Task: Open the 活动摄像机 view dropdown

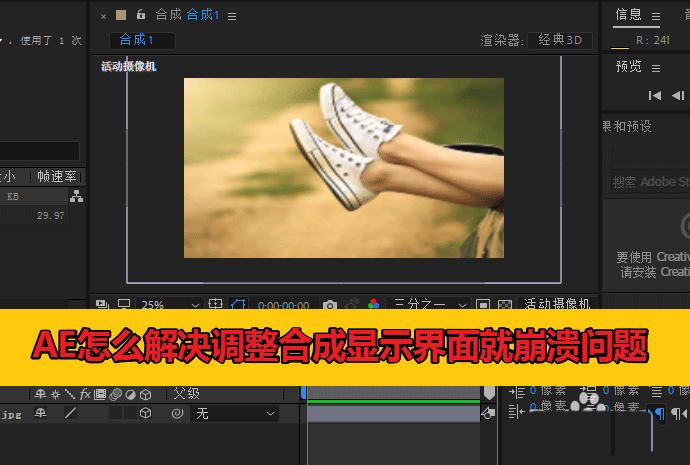Action: [557, 304]
